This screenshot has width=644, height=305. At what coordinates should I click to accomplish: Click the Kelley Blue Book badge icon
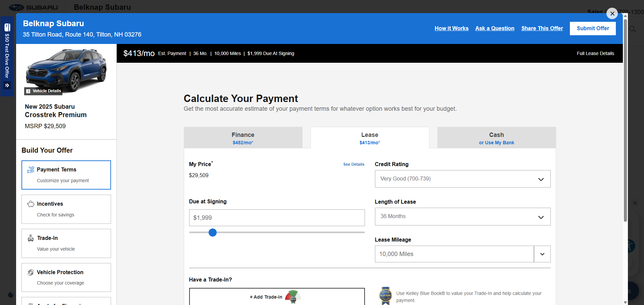point(385,296)
